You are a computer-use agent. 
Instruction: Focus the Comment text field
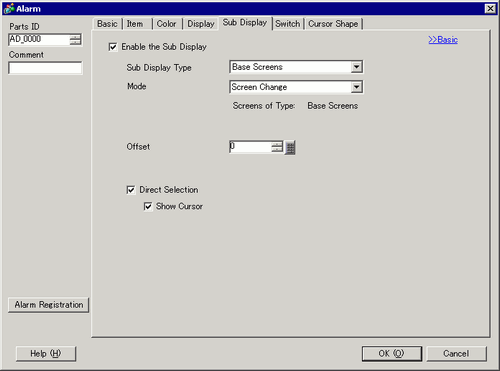(x=45, y=68)
